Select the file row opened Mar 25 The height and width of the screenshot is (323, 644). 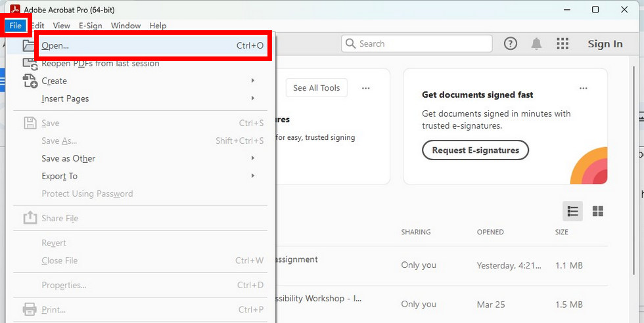tap(442, 305)
